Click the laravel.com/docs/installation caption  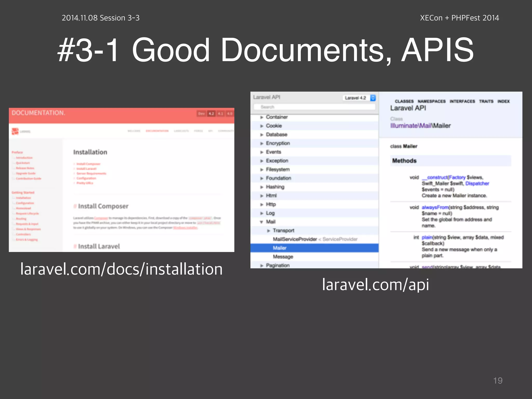121,269
